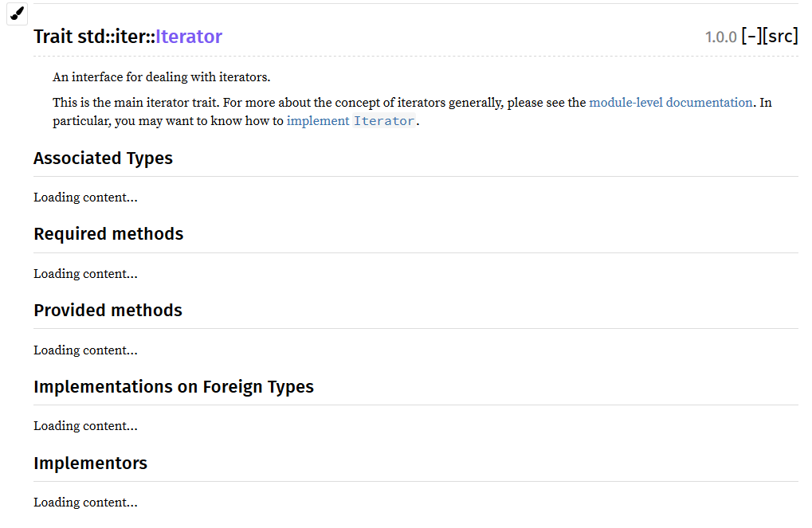The image size is (812, 528).
Task: Click the loading placeholder under Implementations on Foreign Types
Action: click(x=85, y=426)
